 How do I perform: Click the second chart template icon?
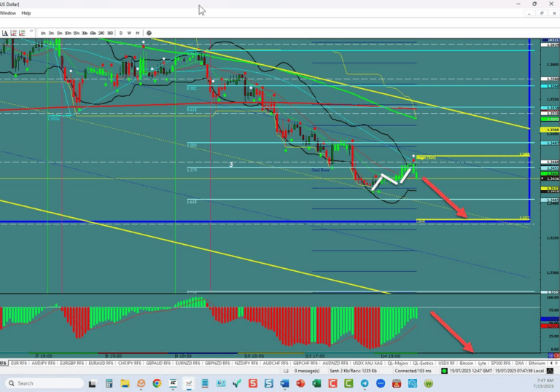pos(22,34)
